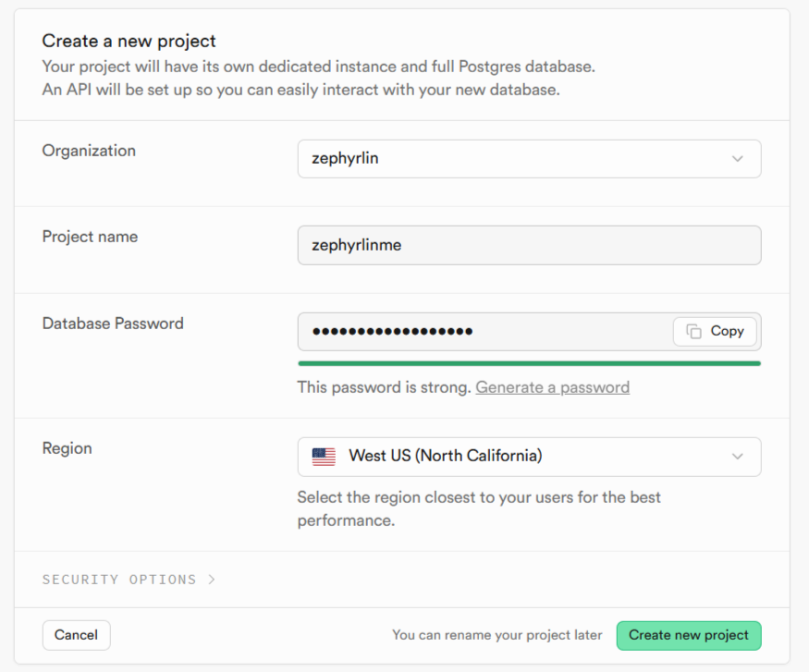The width and height of the screenshot is (809, 672).
Task: Click the US flag icon in Region
Action: click(x=324, y=457)
